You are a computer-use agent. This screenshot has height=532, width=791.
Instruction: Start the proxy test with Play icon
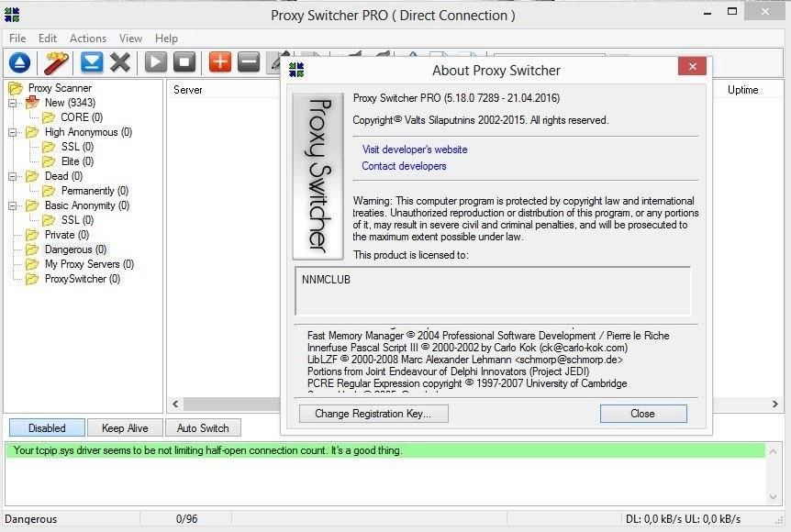pyautogui.click(x=155, y=62)
